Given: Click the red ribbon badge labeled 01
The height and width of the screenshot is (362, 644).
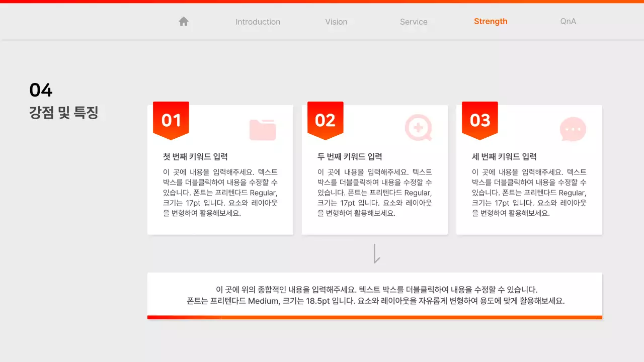Looking at the screenshot, I should (171, 120).
